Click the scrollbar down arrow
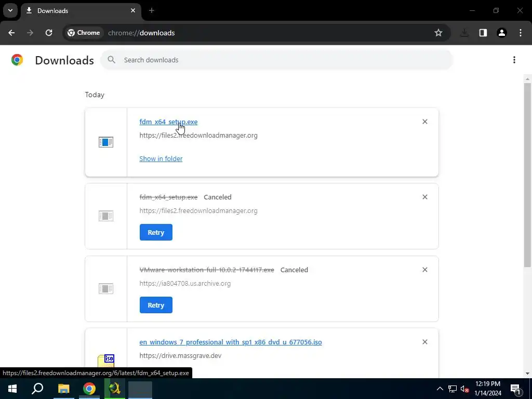532x399 pixels. coord(527,373)
